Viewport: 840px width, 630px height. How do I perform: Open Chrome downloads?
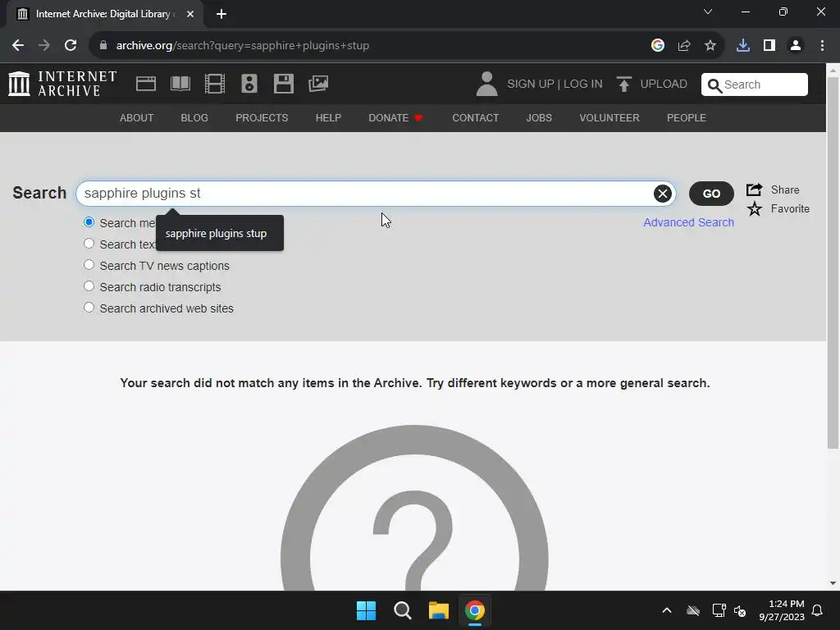pyautogui.click(x=743, y=46)
